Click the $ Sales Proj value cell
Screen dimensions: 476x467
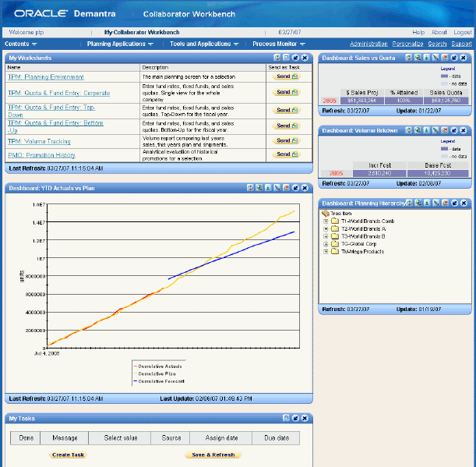[361, 101]
